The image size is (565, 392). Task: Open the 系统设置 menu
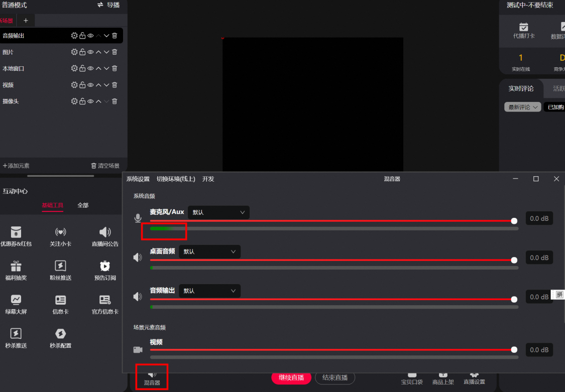pos(138,179)
